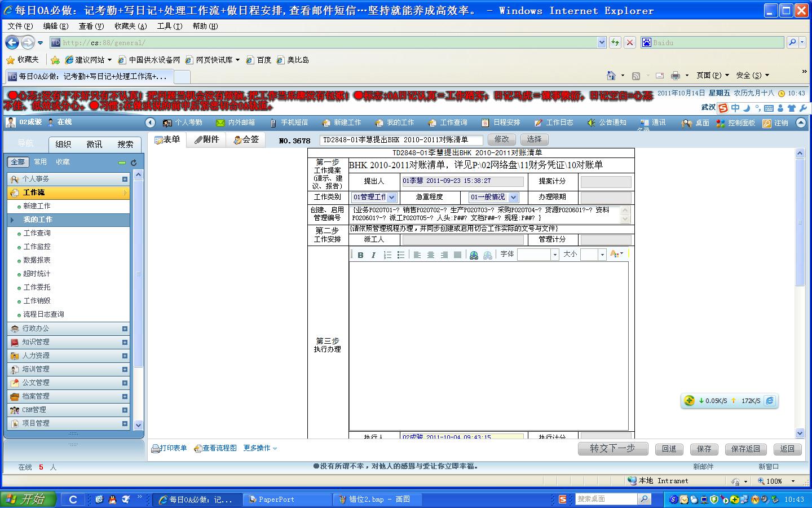Viewport: 812px width, 508px height.
Task: Open 公告通知 announcements in the toolbar
Action: point(607,122)
